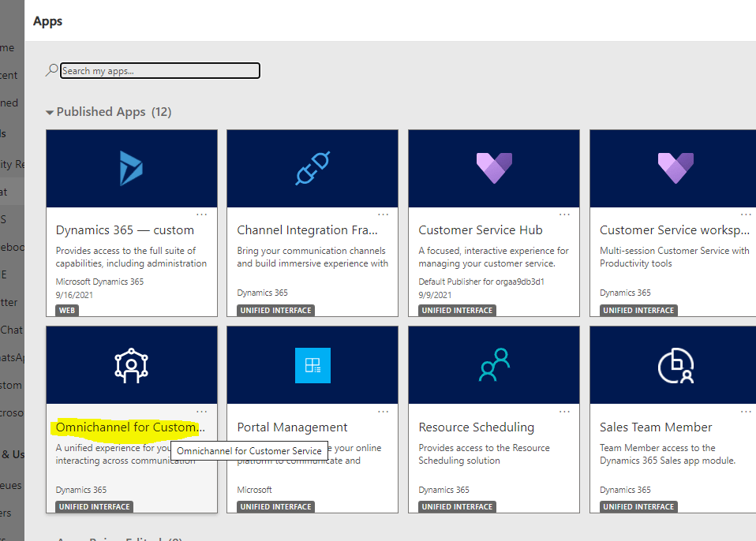Click the Sales Team Member icon
Viewport: 756px width, 541px height.
coord(675,365)
